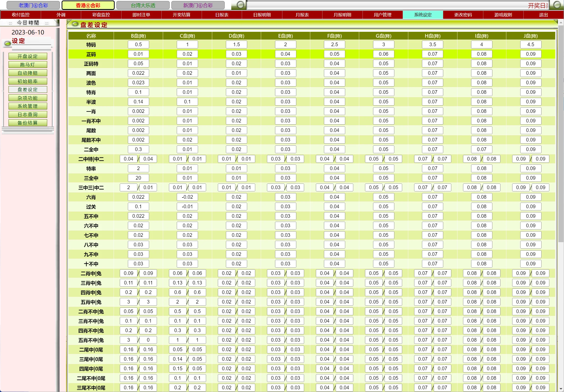Click the green oval icon beside 盘差设定 header
The height and width of the screenshot is (392, 564).
click(x=75, y=24)
